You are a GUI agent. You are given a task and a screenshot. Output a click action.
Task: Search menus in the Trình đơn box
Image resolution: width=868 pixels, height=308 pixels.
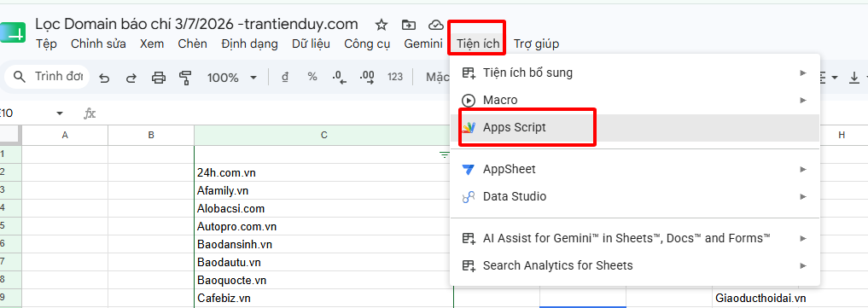(47, 76)
